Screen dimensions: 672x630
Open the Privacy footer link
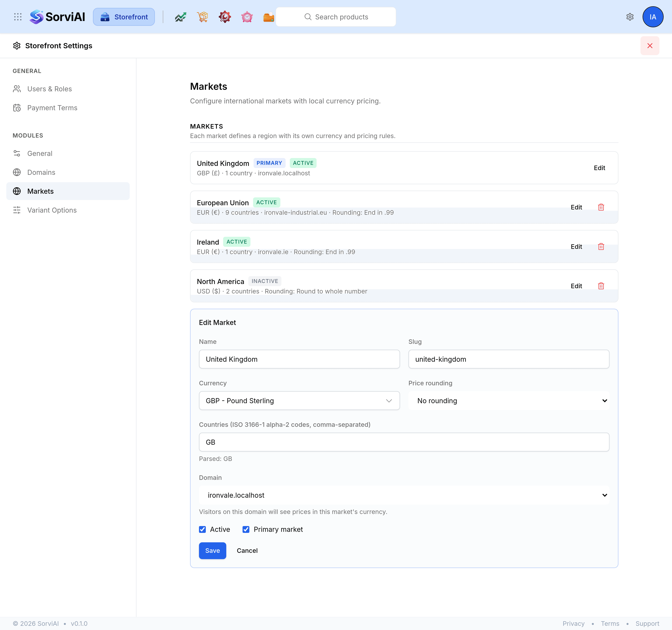tap(573, 624)
